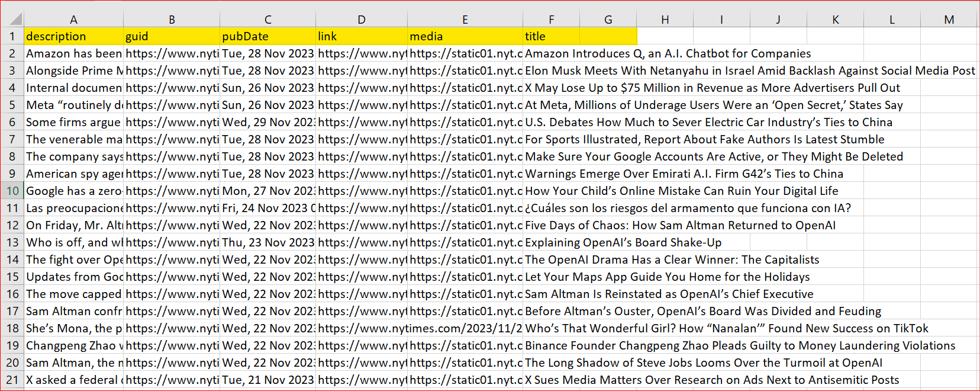Select title 'Amazon Introduces Q, an A.I. Chatbot'
The width and height of the screenshot is (980, 391).
pyautogui.click(x=668, y=53)
